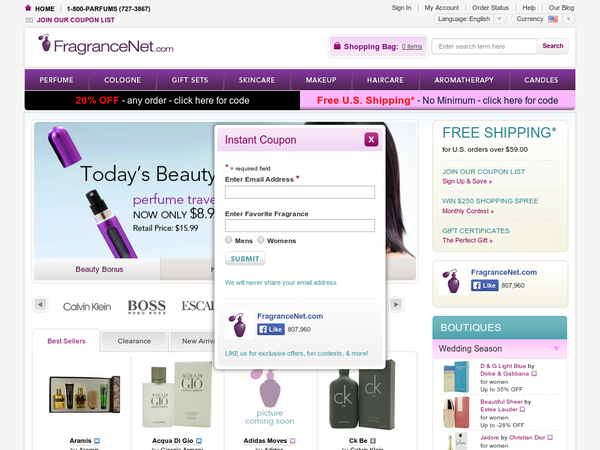Open the Help link
The width and height of the screenshot is (600, 450).
(529, 8)
